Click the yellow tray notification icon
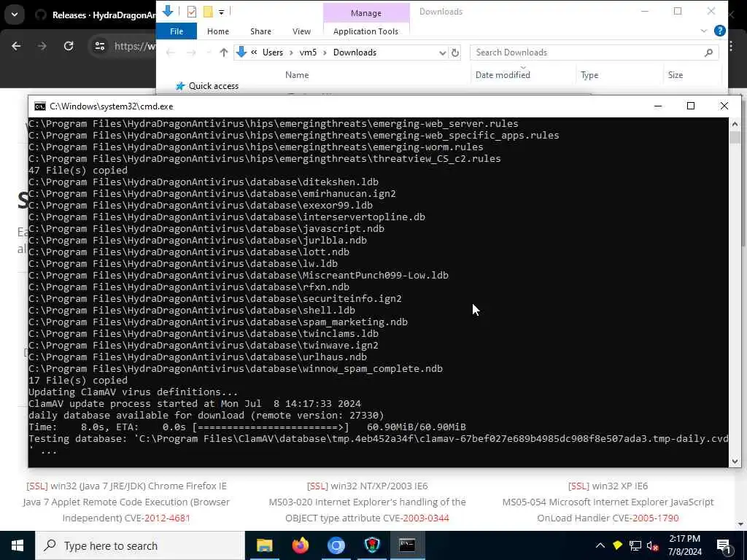Viewport: 747px width, 560px height. point(617,545)
